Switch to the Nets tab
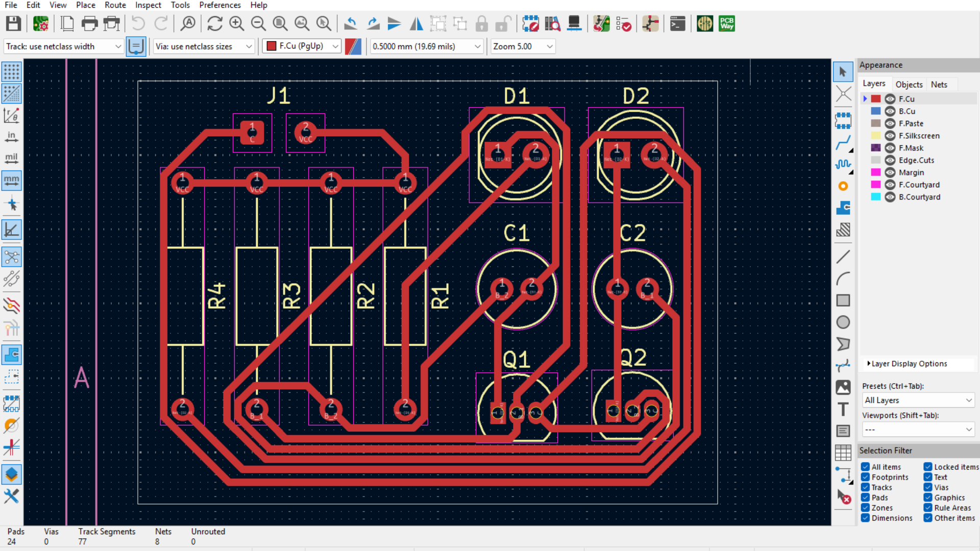 point(939,84)
